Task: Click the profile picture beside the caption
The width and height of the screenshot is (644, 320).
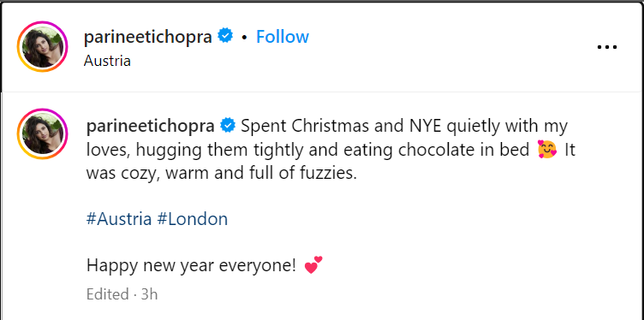Action: [x=42, y=133]
